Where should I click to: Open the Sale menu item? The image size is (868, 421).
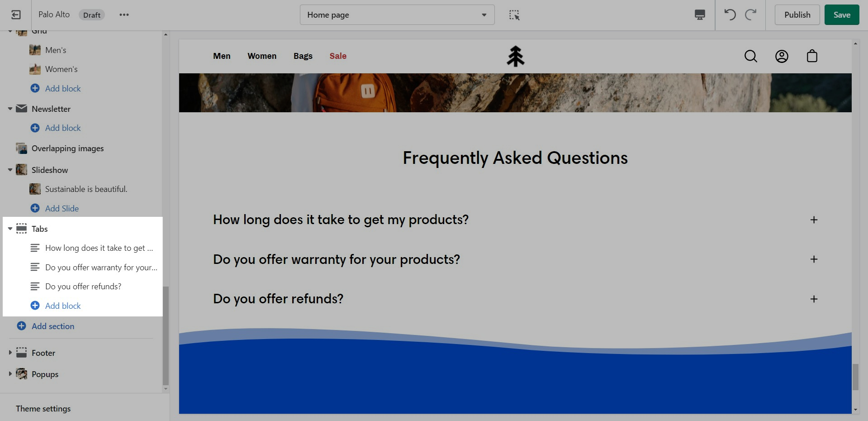[338, 56]
